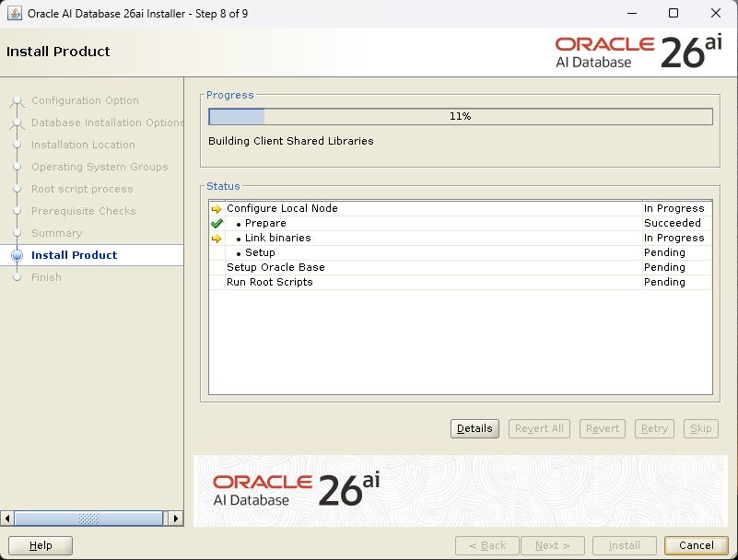Click the Java installer icon in title bar
This screenshot has height=560, width=738.
click(15, 13)
